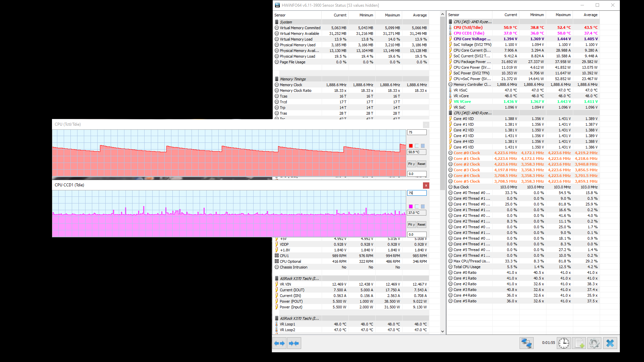Click the CCD1 graph maximum value field
644x362 pixels.
click(417, 193)
